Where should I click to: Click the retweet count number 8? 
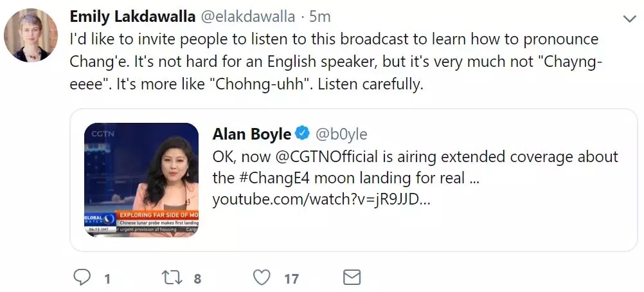coord(197,278)
